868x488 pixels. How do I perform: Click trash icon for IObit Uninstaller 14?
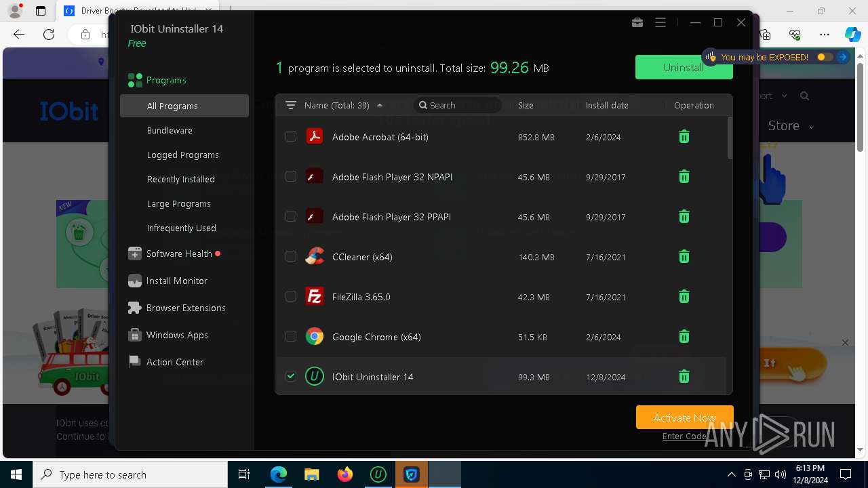click(684, 377)
